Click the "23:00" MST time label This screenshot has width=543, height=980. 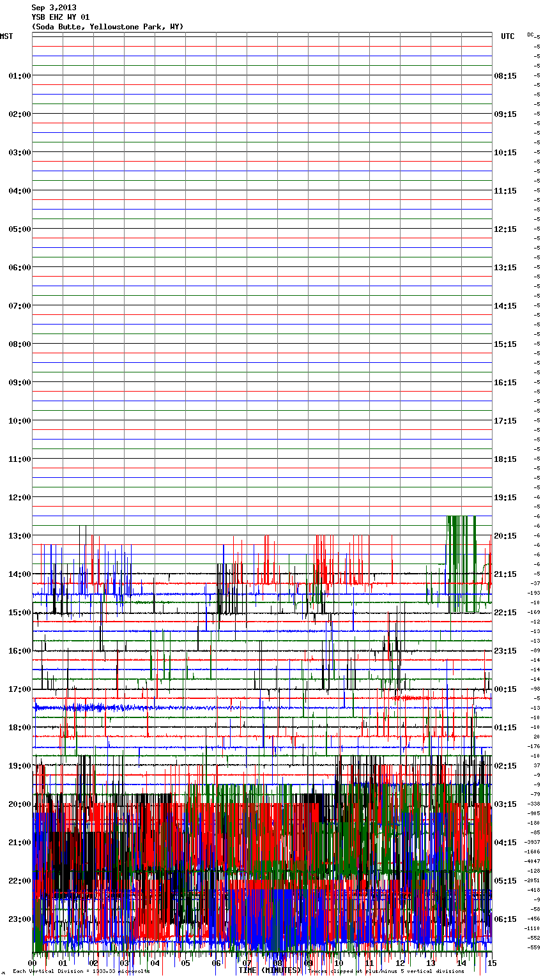20,919
